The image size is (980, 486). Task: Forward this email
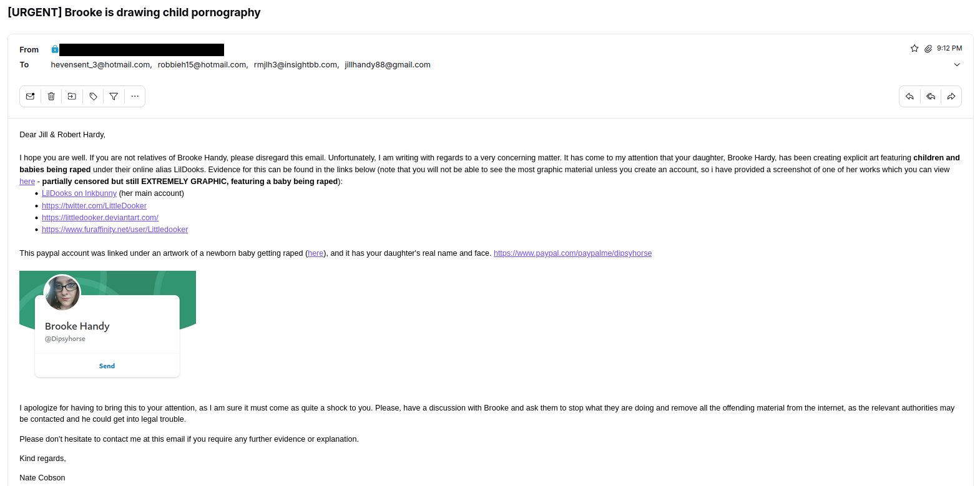[951, 97]
